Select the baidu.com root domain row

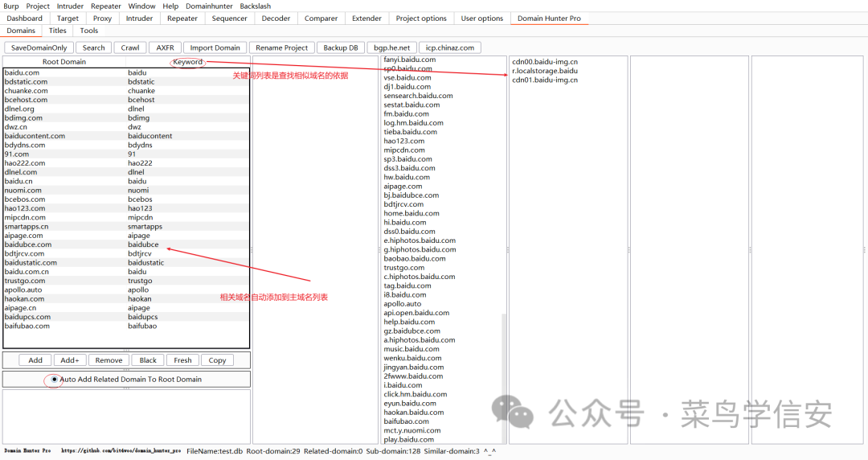[x=126, y=72]
